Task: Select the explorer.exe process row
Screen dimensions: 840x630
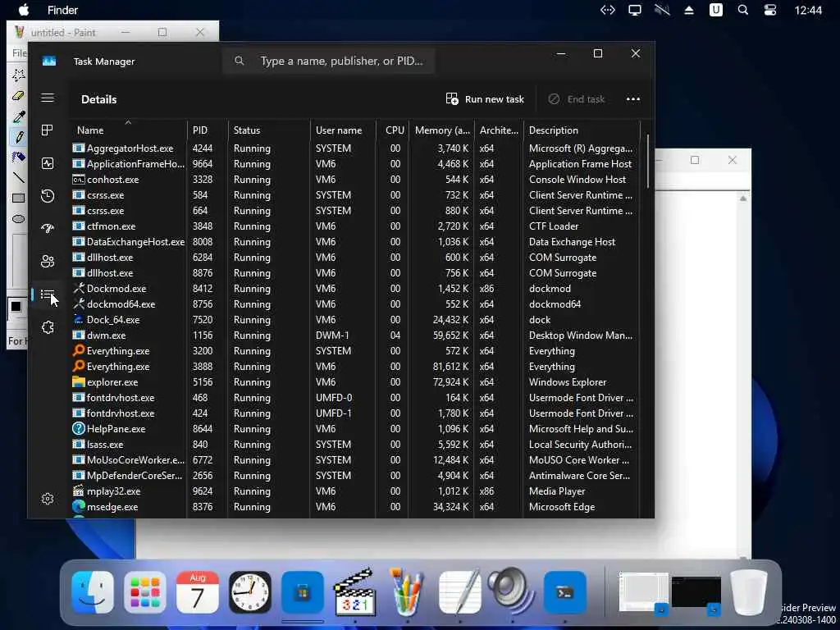Action: [355, 382]
